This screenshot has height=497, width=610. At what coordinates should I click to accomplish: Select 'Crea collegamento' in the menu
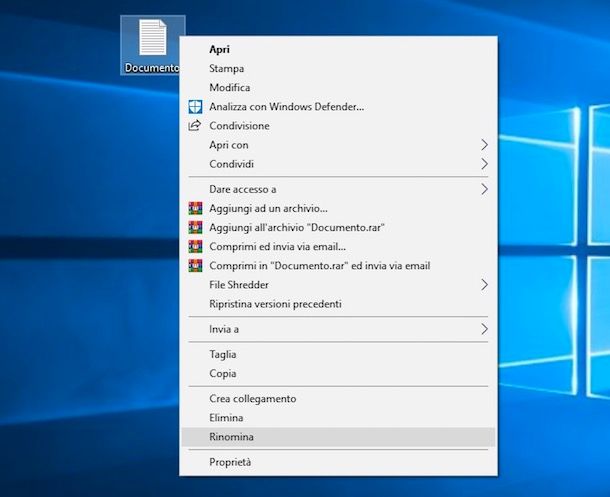click(338, 399)
